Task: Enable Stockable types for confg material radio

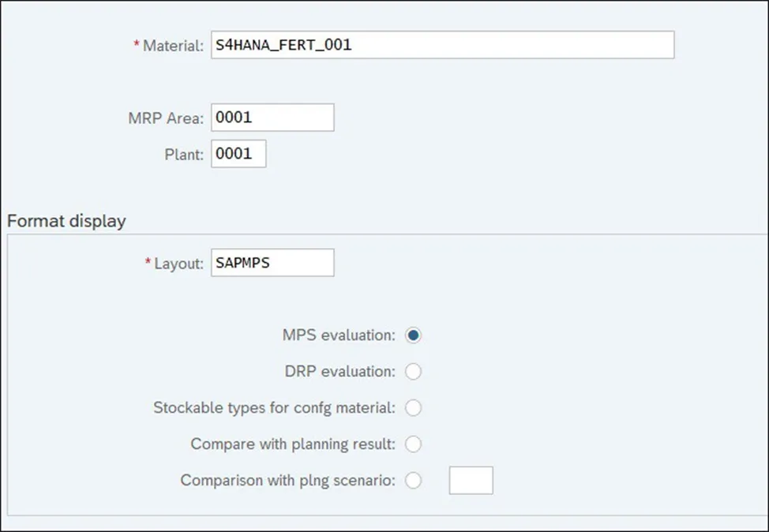Action: click(413, 408)
